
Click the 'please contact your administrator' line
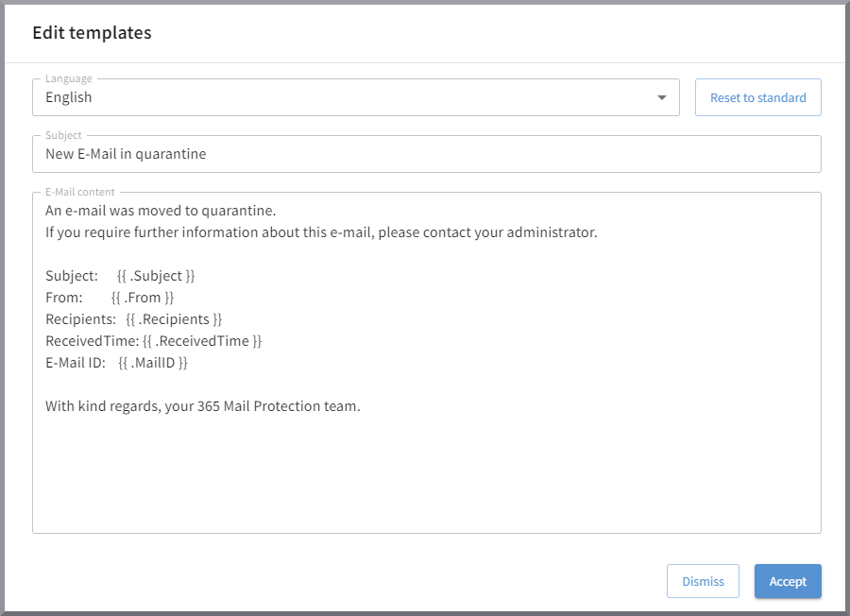pos(321,232)
